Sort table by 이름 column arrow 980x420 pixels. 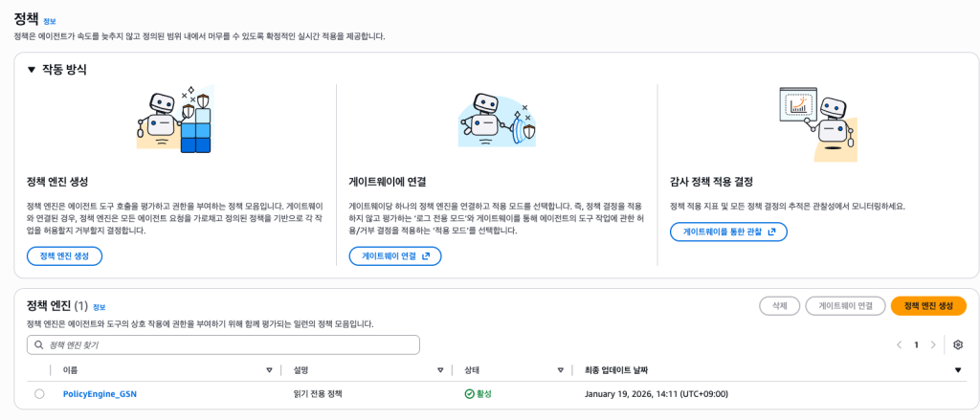click(x=269, y=370)
